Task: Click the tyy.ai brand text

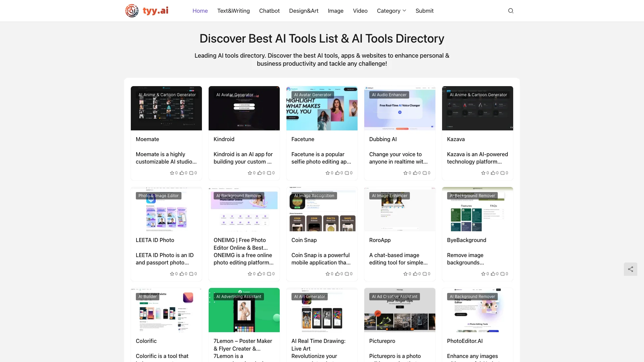Action: tap(156, 11)
